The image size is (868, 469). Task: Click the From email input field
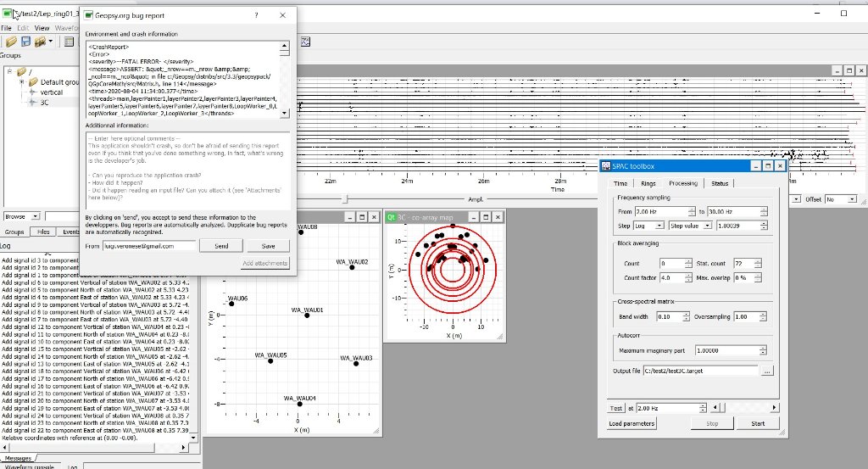(149, 246)
